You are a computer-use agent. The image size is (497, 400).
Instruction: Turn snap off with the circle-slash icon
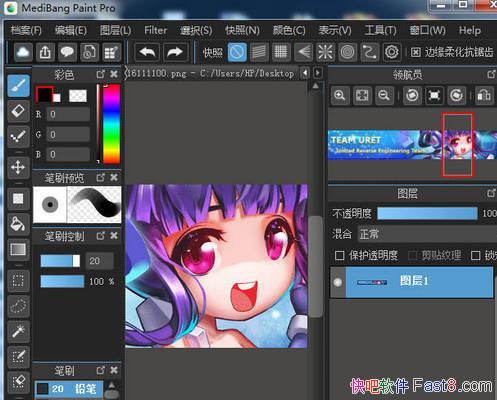(x=237, y=52)
